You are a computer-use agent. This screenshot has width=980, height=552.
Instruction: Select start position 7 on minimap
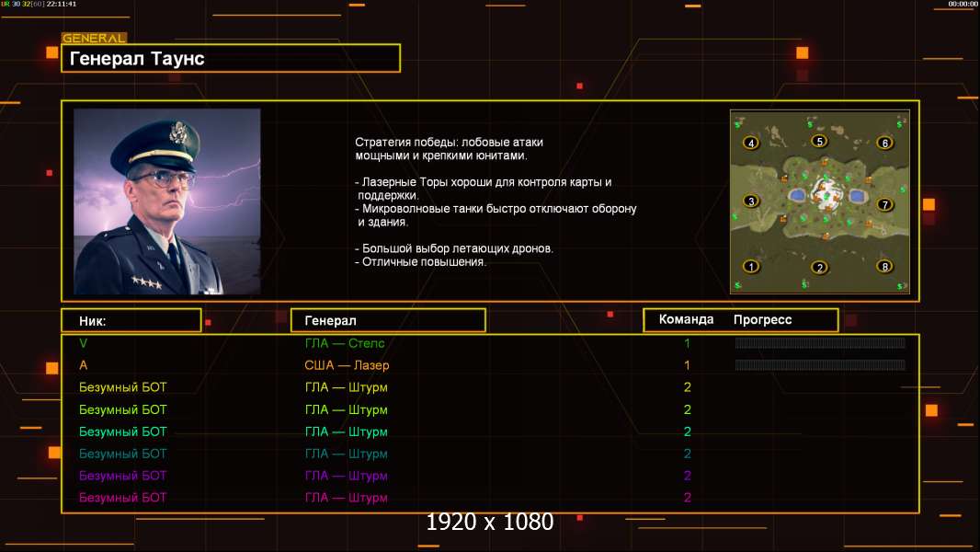[x=884, y=204]
